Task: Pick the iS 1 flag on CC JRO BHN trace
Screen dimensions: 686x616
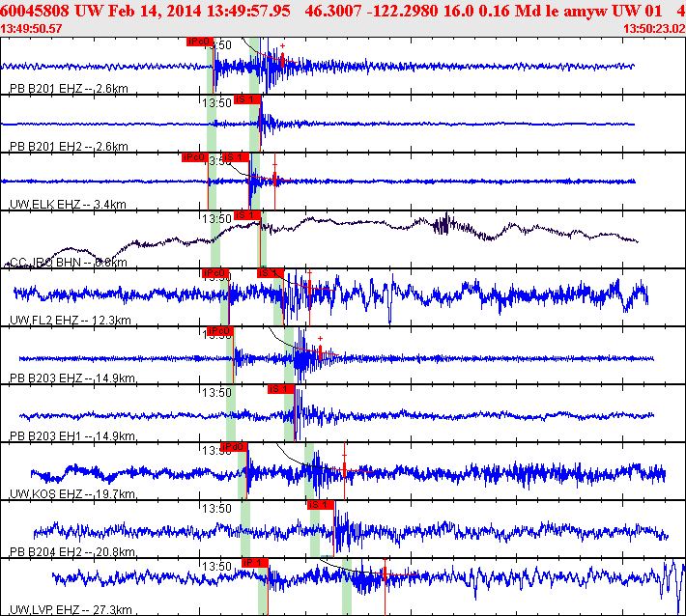Action: (x=247, y=215)
